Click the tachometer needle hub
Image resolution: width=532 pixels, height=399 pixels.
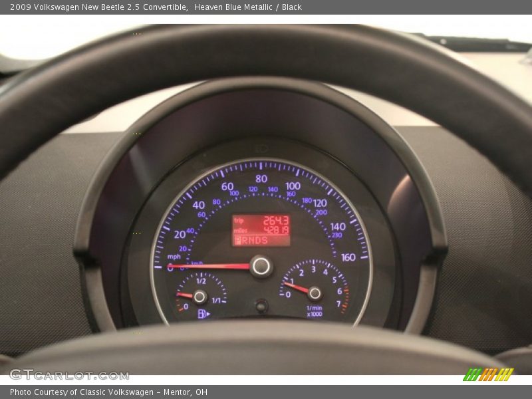click(x=315, y=293)
